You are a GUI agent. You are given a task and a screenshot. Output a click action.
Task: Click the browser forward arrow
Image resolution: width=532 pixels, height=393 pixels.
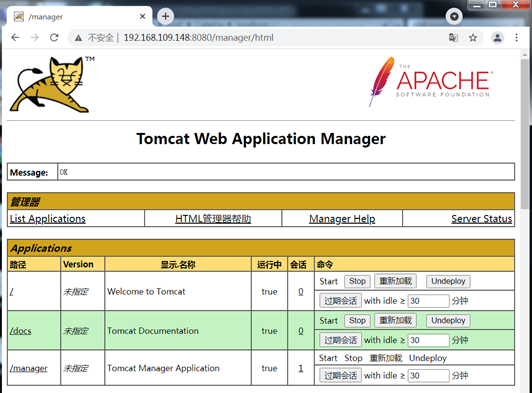click(35, 37)
